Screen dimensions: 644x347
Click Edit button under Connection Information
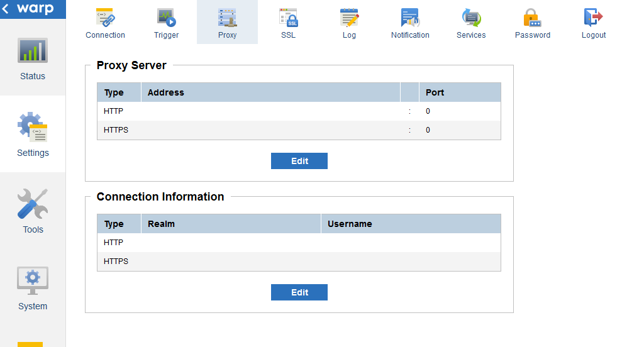point(299,292)
